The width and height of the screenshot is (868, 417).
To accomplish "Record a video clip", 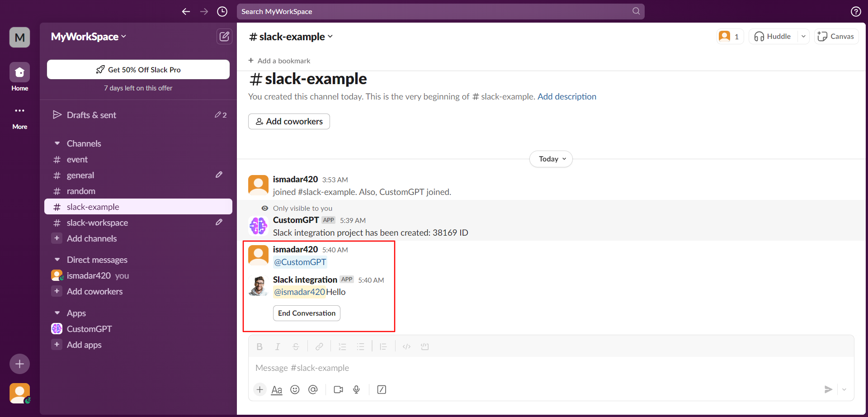I will pos(338,389).
